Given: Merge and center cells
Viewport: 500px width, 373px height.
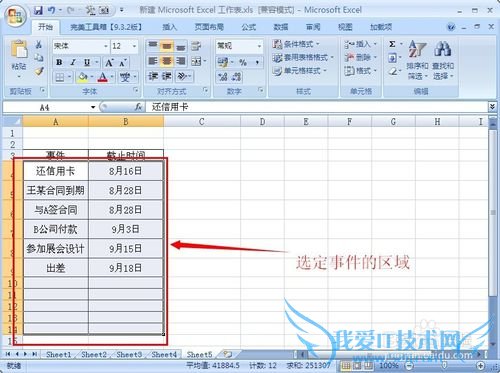Looking at the screenshot, I should click(197, 61).
